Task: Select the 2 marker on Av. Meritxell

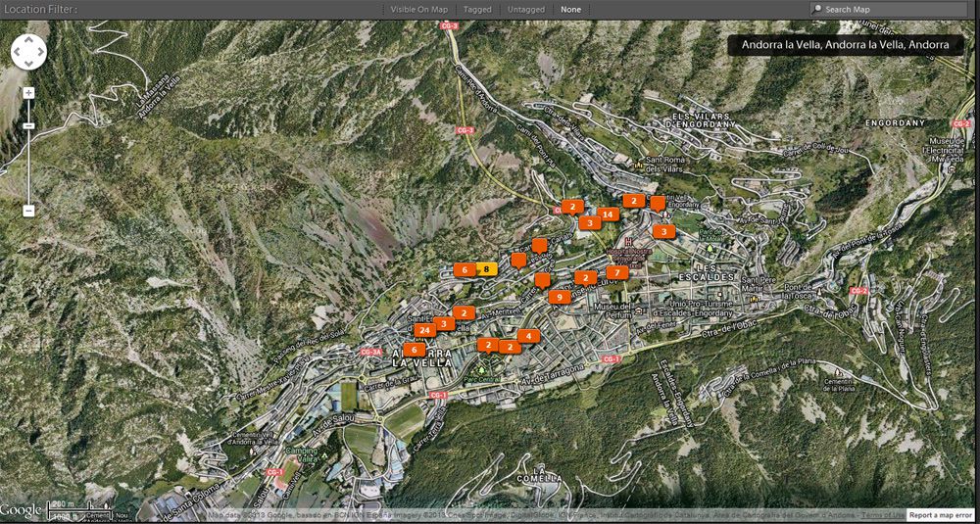Action: [x=464, y=312]
